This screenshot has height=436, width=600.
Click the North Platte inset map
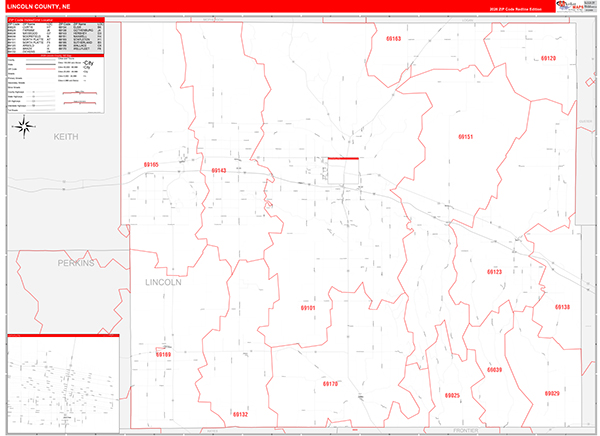(64, 384)
